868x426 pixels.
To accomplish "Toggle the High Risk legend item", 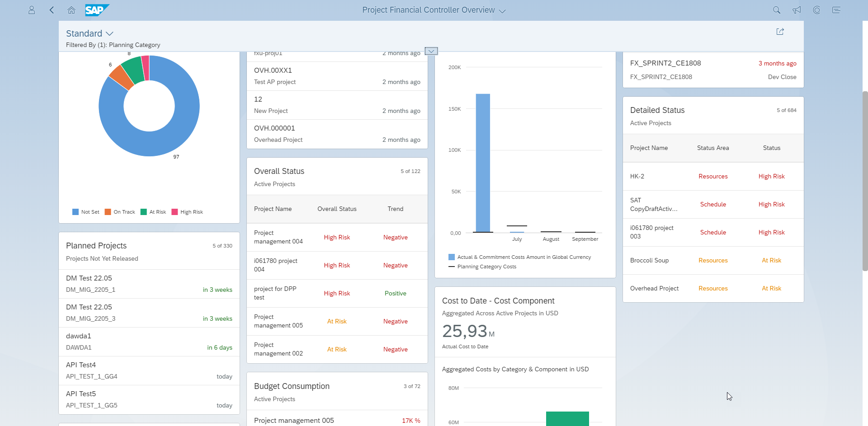I will tap(187, 212).
